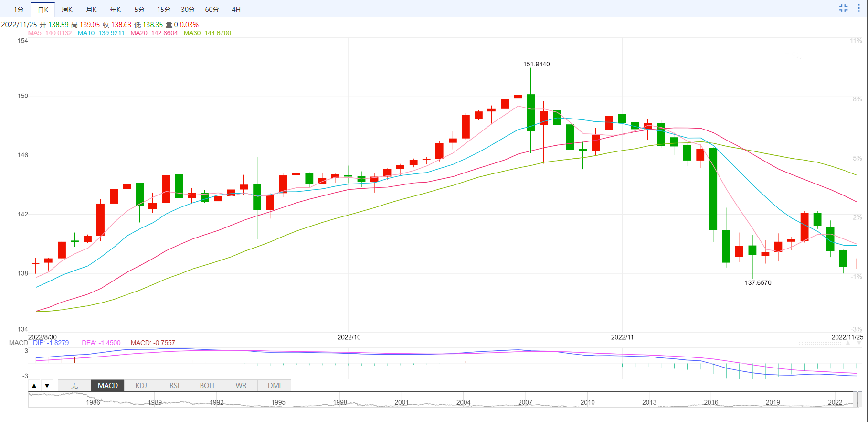This screenshot has width=868, height=422.
Task: Switch to the 4H timeframe tab
Action: pyautogui.click(x=236, y=10)
